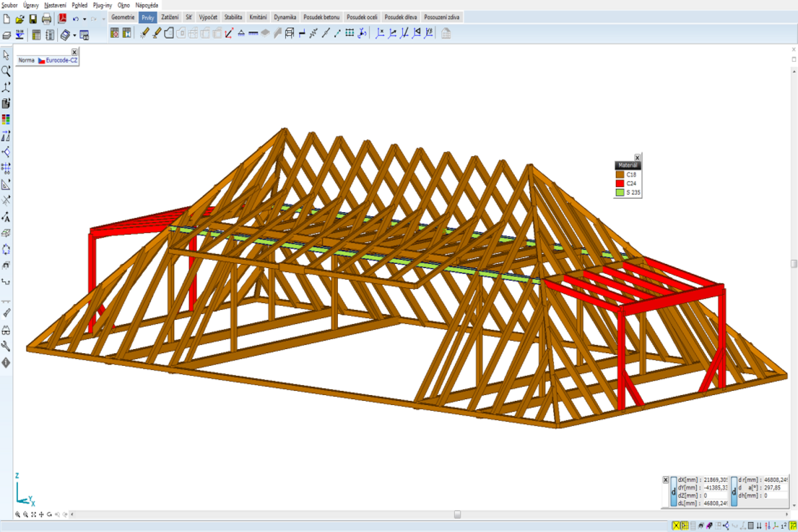Click the Save file floppy disk icon

click(x=33, y=19)
